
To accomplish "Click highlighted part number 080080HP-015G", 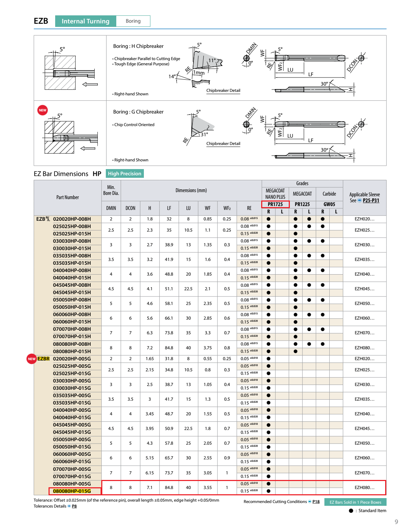I will pos(72,491).
